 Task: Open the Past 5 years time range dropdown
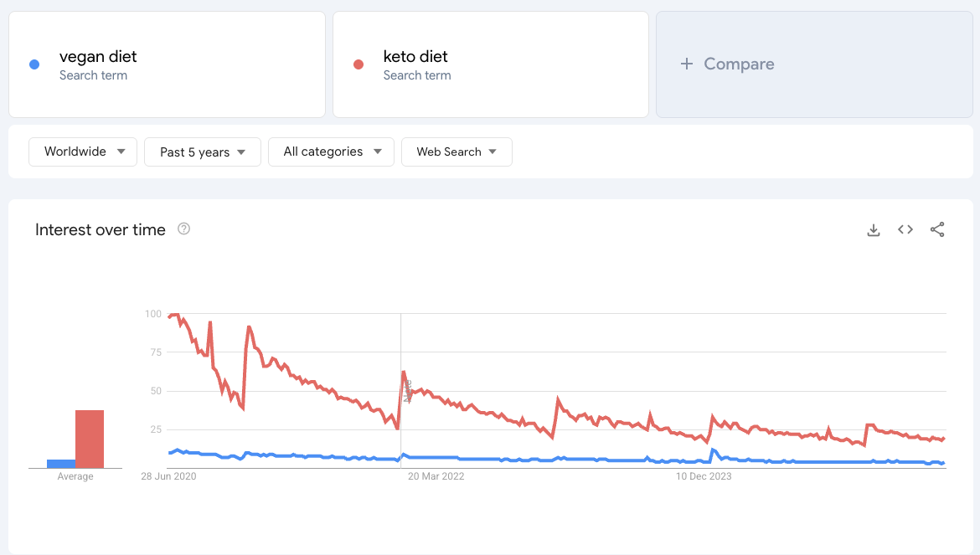pos(202,152)
